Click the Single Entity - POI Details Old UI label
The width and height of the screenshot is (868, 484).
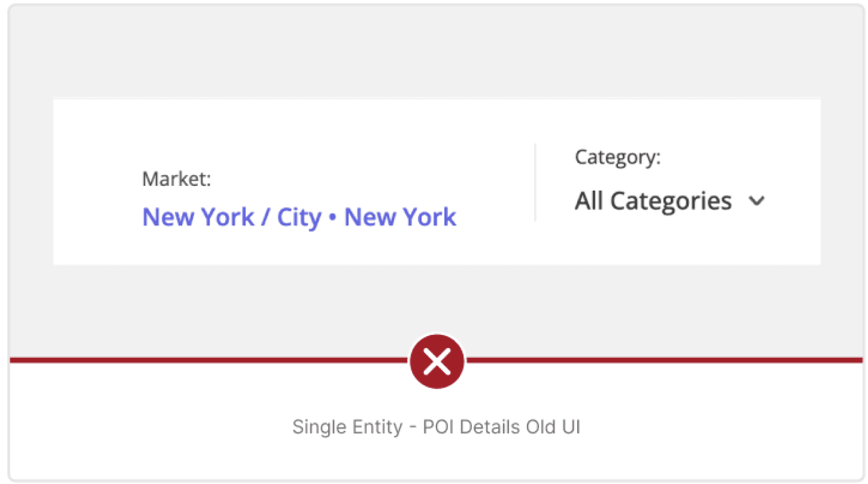click(x=437, y=426)
